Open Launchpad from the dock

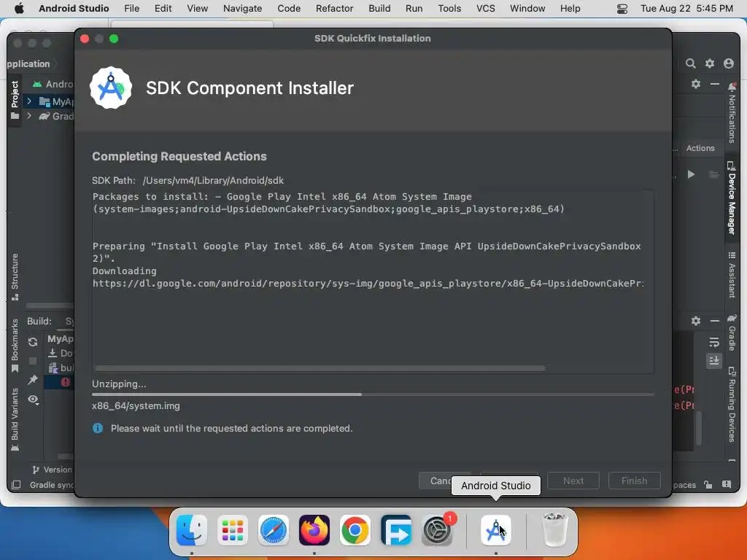pyautogui.click(x=233, y=530)
